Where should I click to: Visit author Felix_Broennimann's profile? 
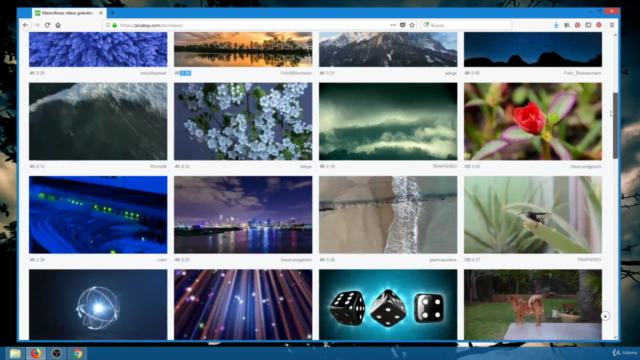pyautogui.click(x=582, y=73)
